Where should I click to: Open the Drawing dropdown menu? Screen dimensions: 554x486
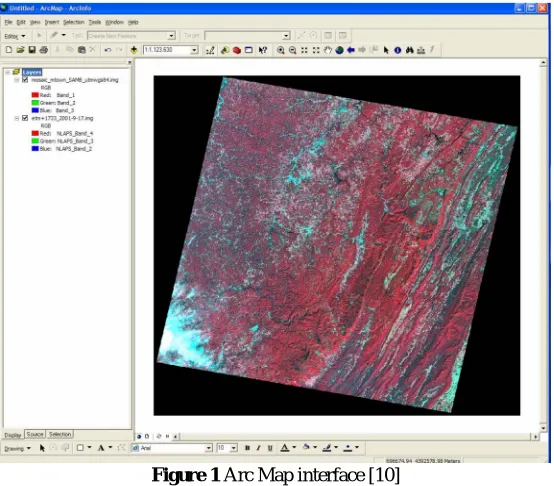(x=18, y=448)
